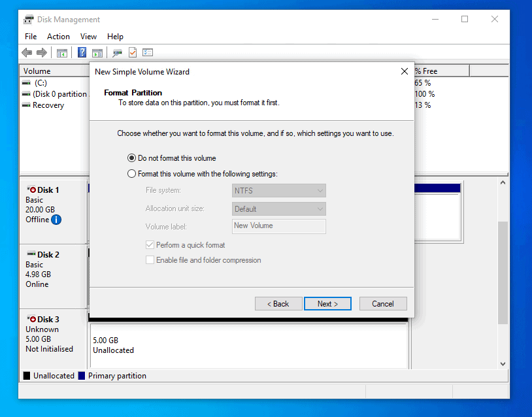The height and width of the screenshot is (417, 532).
Task: Click the Next button in the wizard
Action: (x=327, y=303)
